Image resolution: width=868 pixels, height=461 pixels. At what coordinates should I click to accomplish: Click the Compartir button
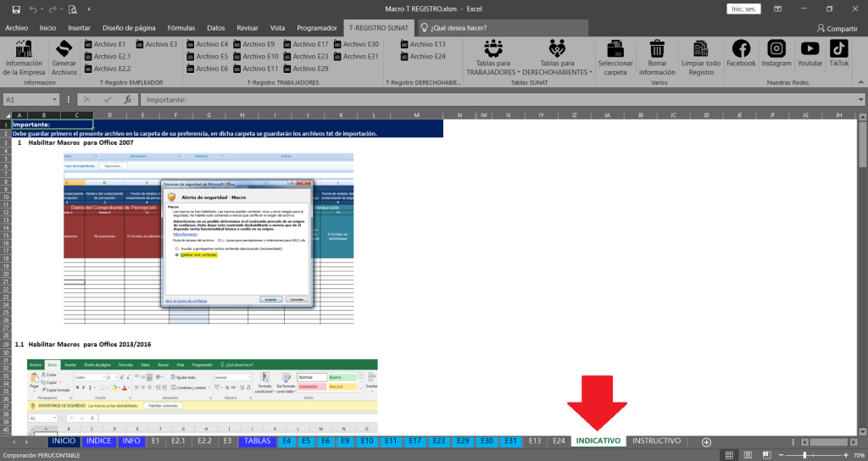tap(837, 28)
